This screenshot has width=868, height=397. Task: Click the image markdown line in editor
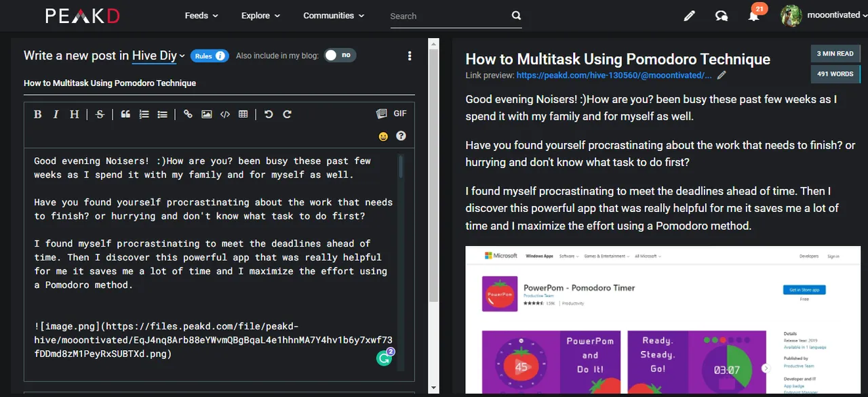(x=214, y=340)
